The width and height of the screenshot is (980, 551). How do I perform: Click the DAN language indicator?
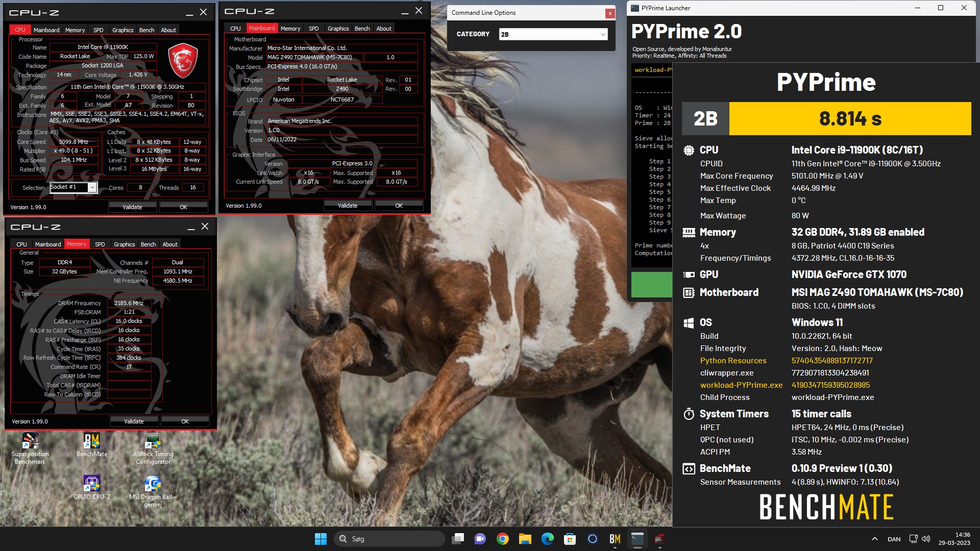click(894, 539)
